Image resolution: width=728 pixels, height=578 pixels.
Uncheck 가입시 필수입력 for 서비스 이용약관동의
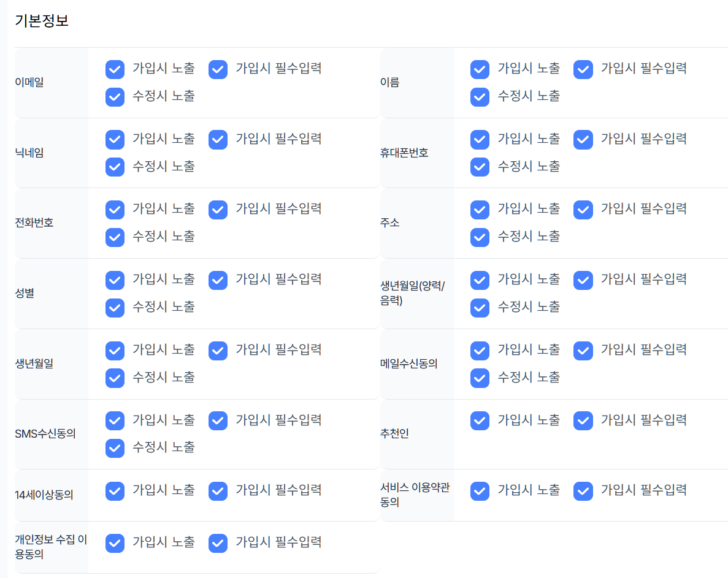click(x=583, y=490)
